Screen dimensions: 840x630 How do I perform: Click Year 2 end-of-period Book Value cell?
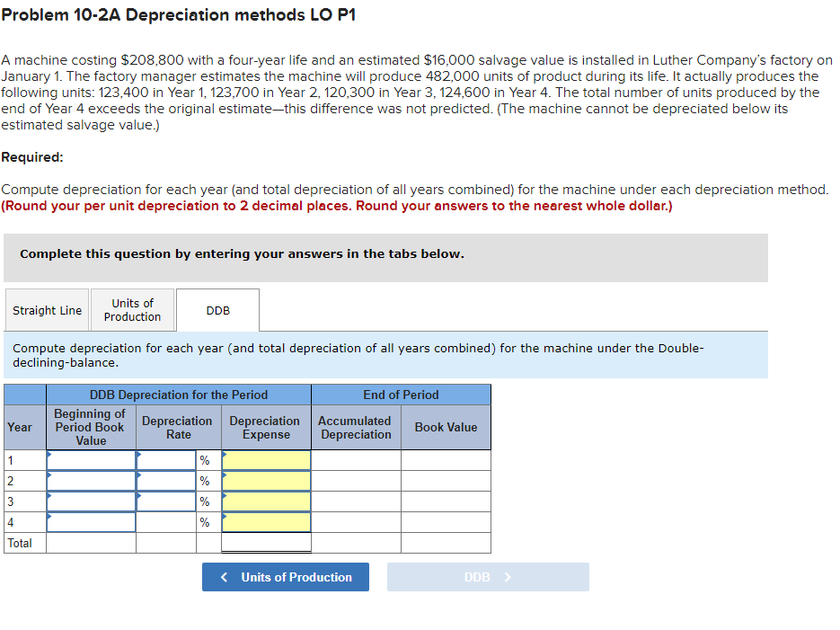tap(446, 481)
